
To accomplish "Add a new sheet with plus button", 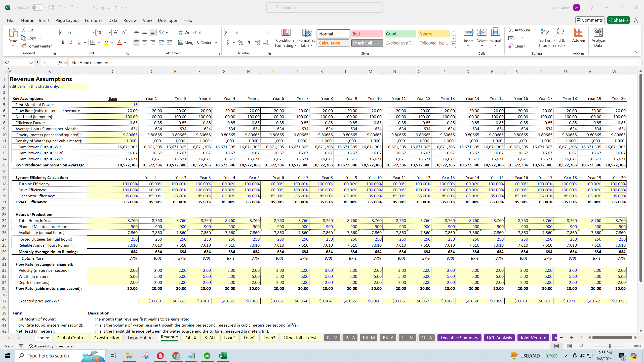I will pos(572,337).
